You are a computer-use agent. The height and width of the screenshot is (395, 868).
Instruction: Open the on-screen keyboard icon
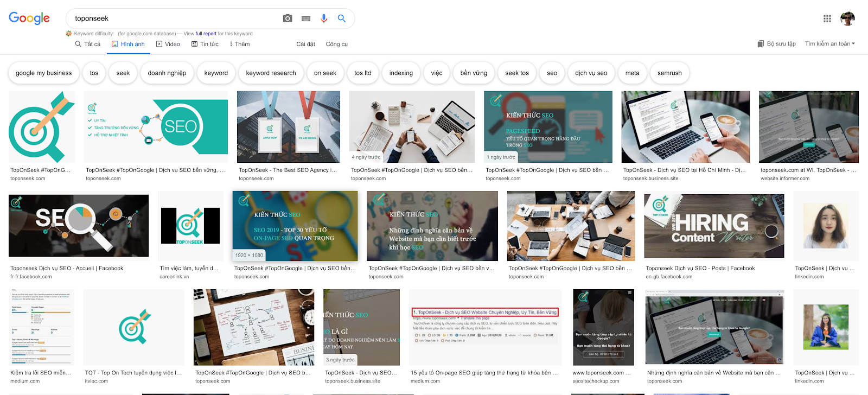(306, 18)
